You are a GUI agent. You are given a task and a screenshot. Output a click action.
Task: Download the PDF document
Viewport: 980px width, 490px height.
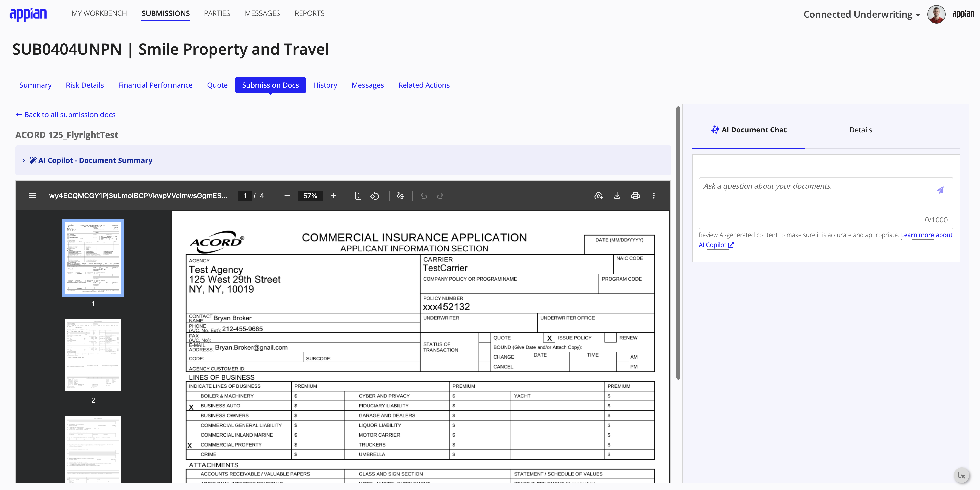click(617, 196)
